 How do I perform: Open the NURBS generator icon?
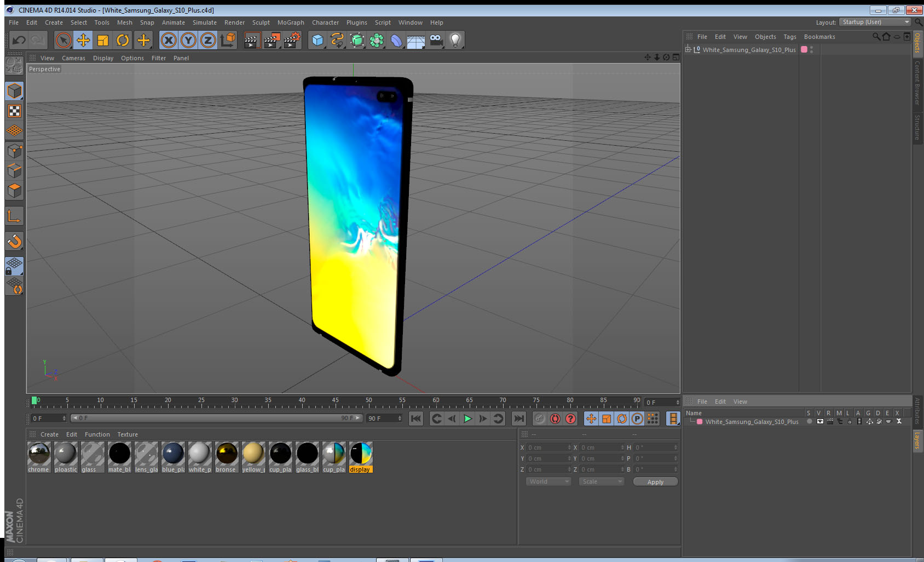[357, 40]
